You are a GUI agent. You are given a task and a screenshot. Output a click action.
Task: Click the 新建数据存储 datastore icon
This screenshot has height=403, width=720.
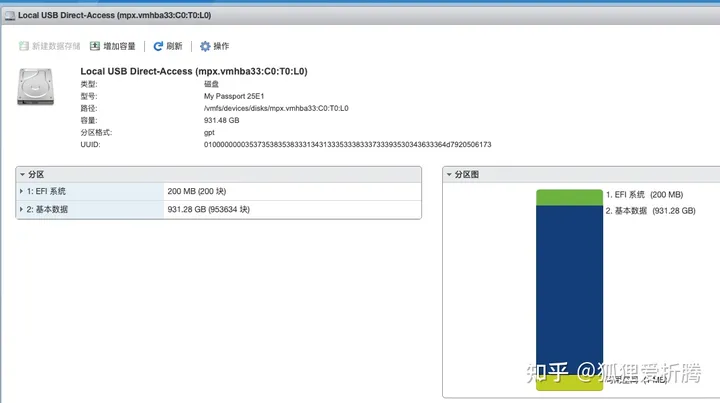click(22, 46)
